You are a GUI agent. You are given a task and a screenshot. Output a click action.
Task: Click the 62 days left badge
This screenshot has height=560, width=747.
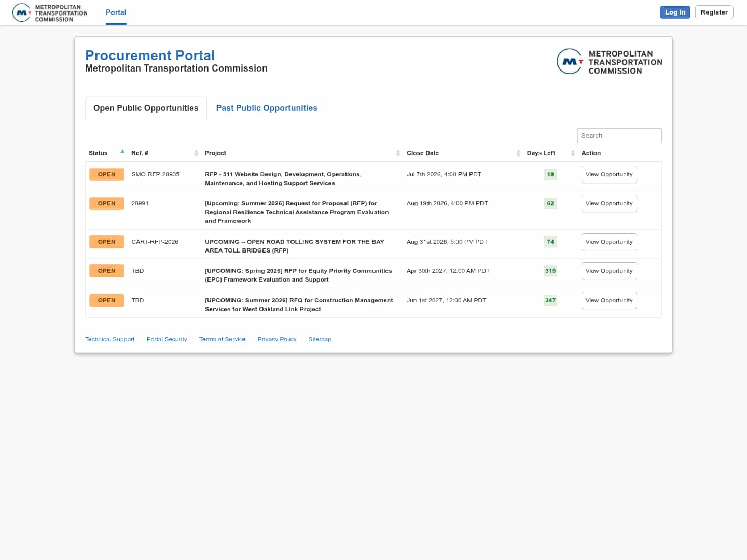click(x=550, y=203)
